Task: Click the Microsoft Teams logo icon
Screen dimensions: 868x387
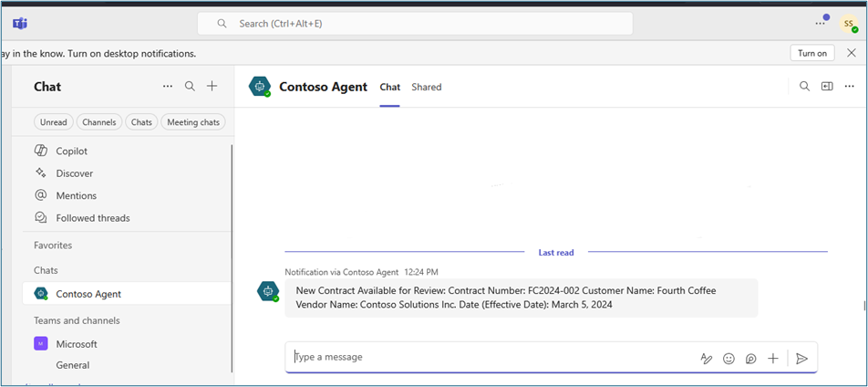Action: (20, 24)
